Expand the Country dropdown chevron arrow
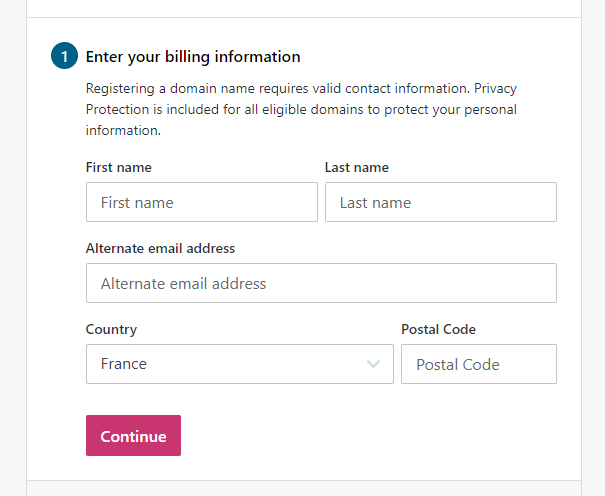The width and height of the screenshot is (605, 496). coord(374,364)
